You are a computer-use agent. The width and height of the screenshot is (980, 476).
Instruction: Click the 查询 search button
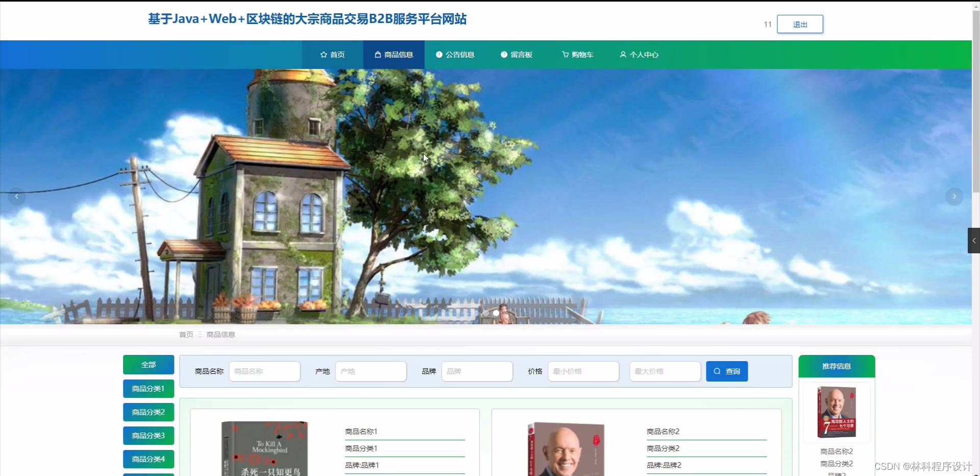click(727, 371)
